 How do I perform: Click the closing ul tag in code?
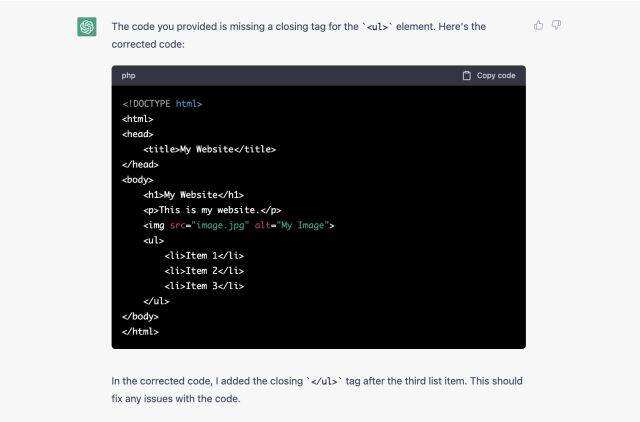[157, 300]
